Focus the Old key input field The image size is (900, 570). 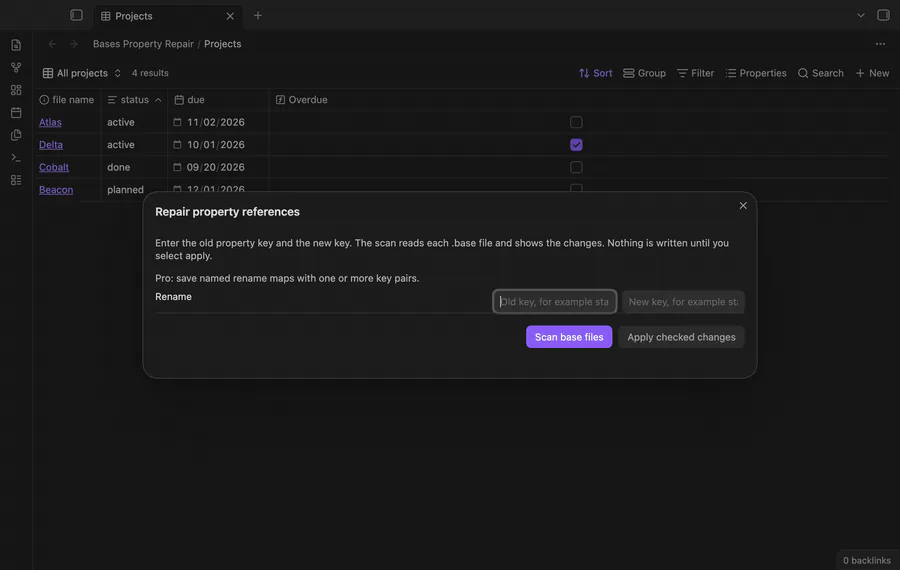tap(554, 301)
